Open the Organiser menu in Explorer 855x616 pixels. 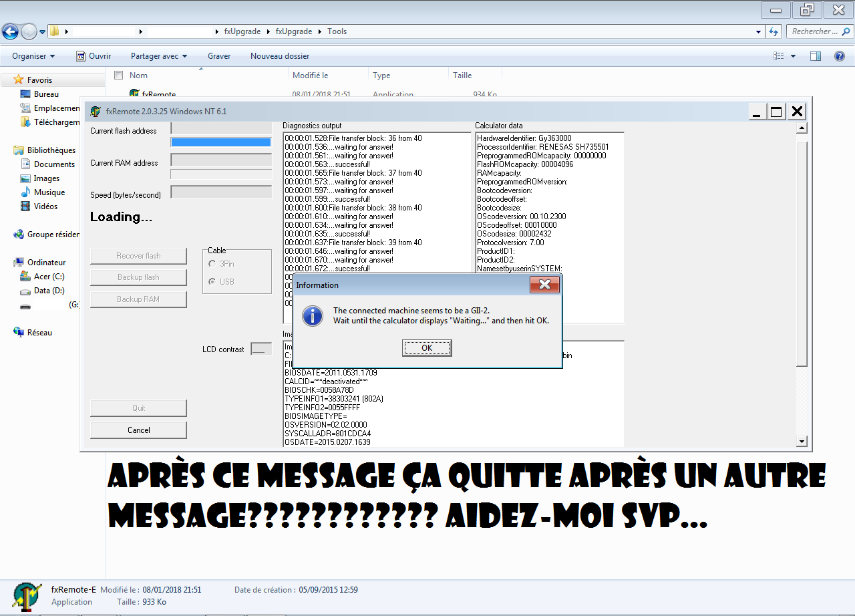[33, 56]
